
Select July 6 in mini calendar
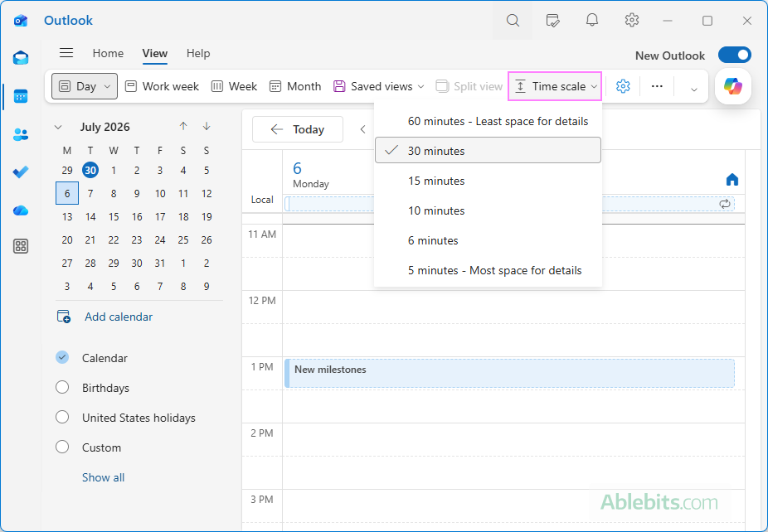tap(67, 193)
